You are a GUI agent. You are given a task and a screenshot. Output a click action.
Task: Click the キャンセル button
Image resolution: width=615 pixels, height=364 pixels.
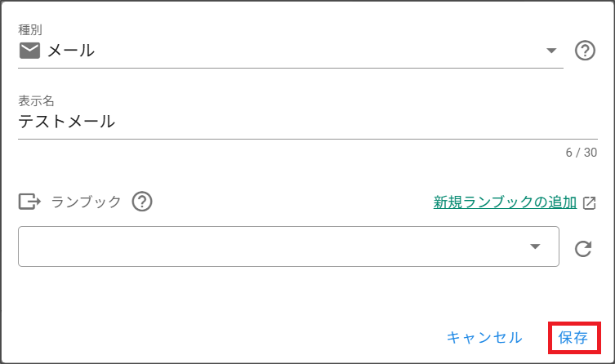click(484, 338)
